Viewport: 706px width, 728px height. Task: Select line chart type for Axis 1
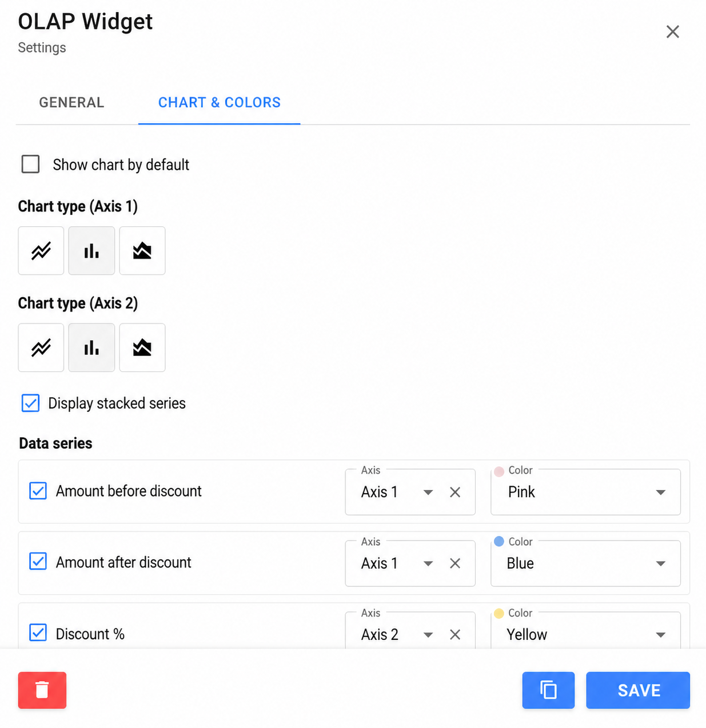pyautogui.click(x=41, y=251)
